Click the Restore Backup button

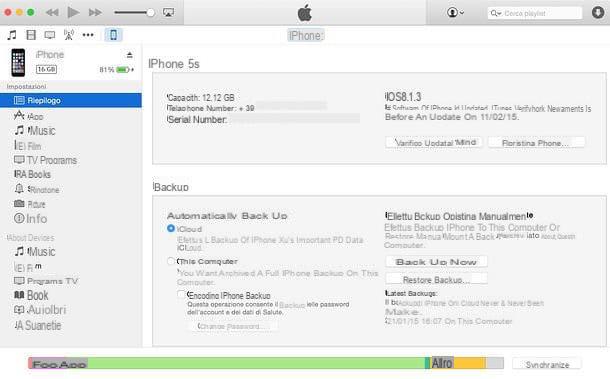pos(436,279)
